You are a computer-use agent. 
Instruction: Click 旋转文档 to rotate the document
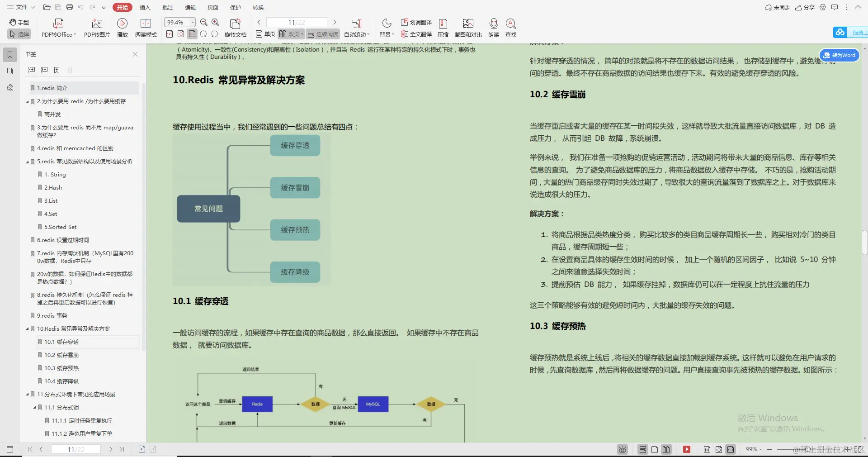coord(235,27)
